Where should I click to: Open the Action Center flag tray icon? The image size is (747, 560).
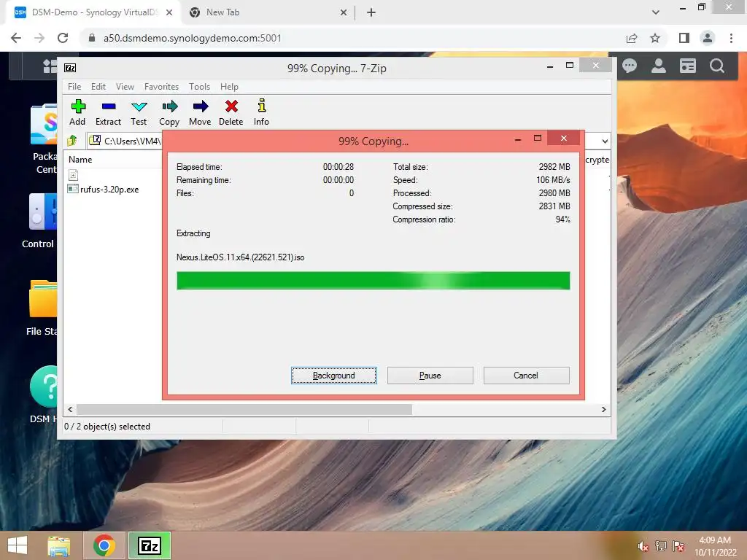[x=678, y=546]
